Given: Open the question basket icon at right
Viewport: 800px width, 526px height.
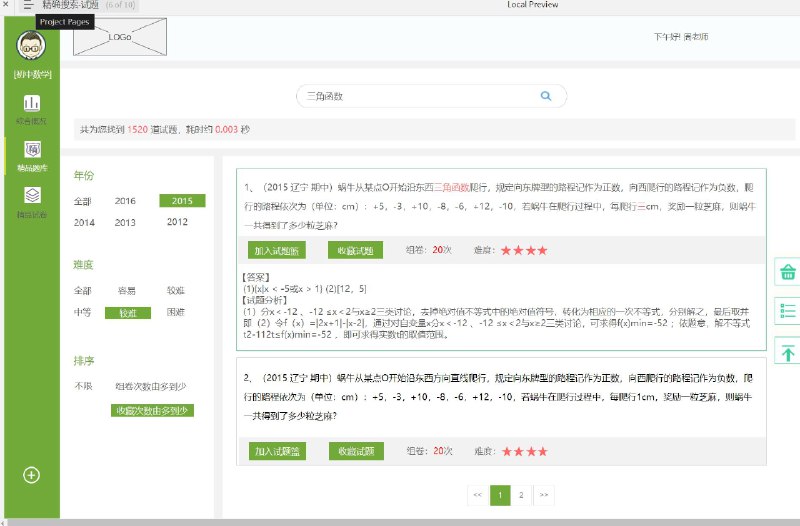Looking at the screenshot, I should point(787,272).
